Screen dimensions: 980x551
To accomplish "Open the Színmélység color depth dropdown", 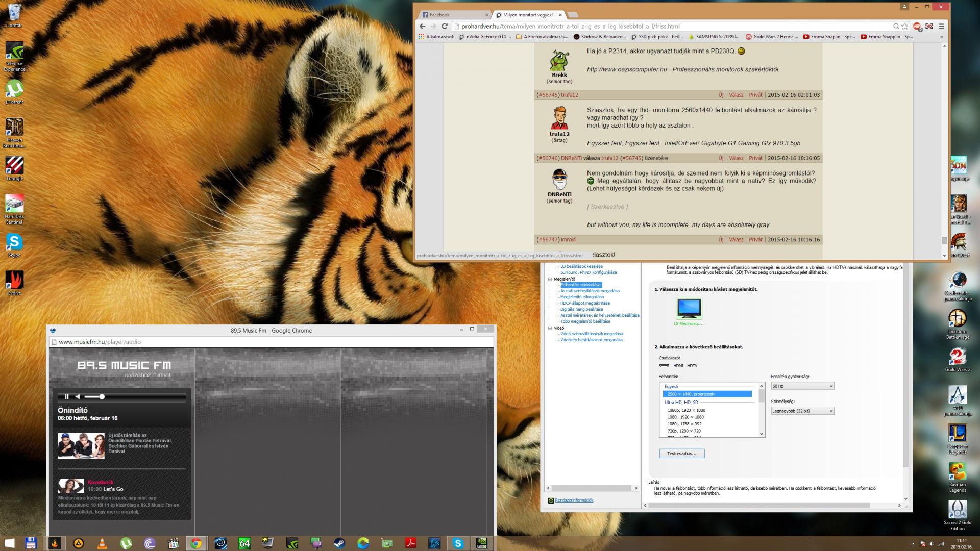I will tap(802, 411).
